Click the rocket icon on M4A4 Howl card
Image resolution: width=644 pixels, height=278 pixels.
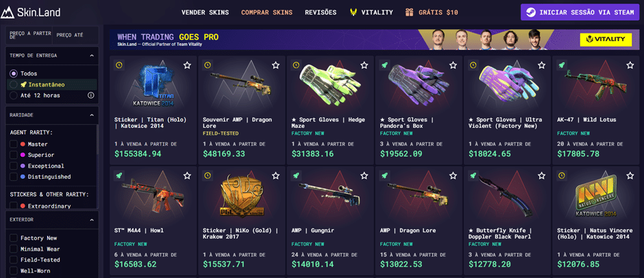(119, 176)
